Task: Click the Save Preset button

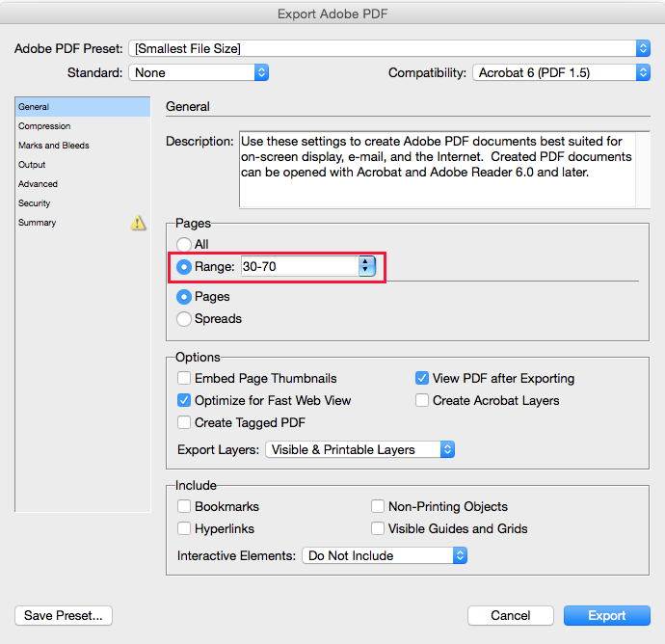Action: (x=64, y=615)
